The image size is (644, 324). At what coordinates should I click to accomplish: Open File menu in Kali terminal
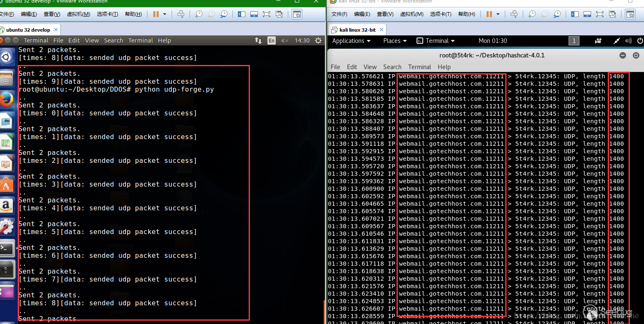[335, 67]
